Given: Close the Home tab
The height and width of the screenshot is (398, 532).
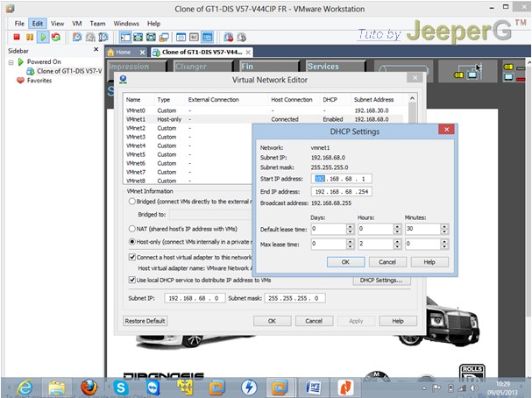Looking at the screenshot, I should (x=143, y=53).
